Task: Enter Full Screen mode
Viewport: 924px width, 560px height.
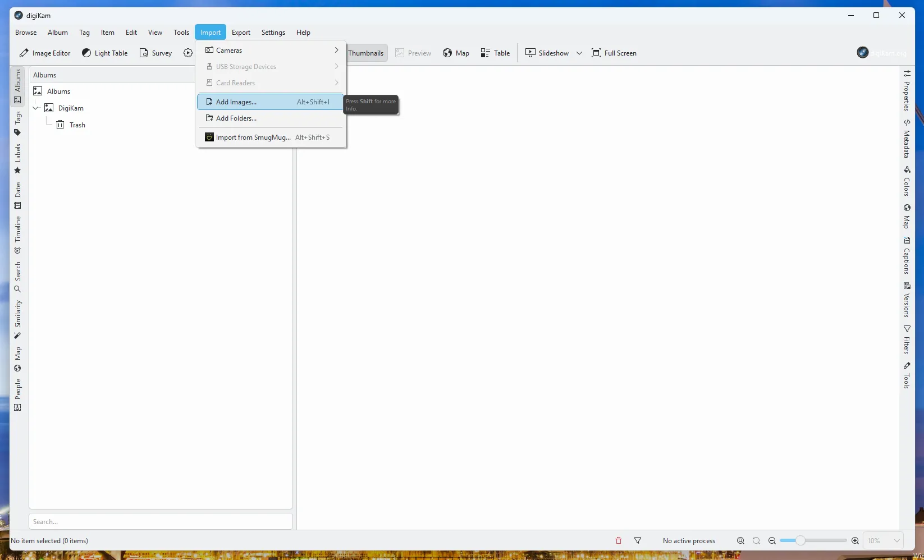Action: click(x=614, y=53)
